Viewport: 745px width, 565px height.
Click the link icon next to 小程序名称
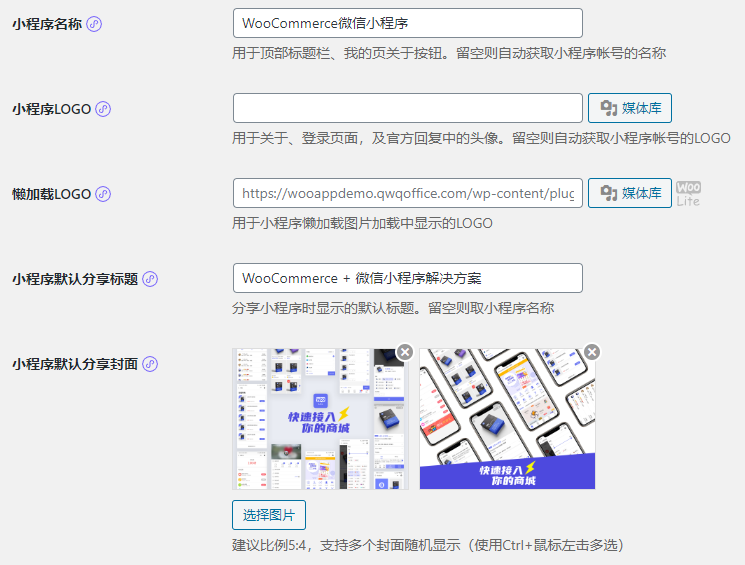(x=94, y=24)
